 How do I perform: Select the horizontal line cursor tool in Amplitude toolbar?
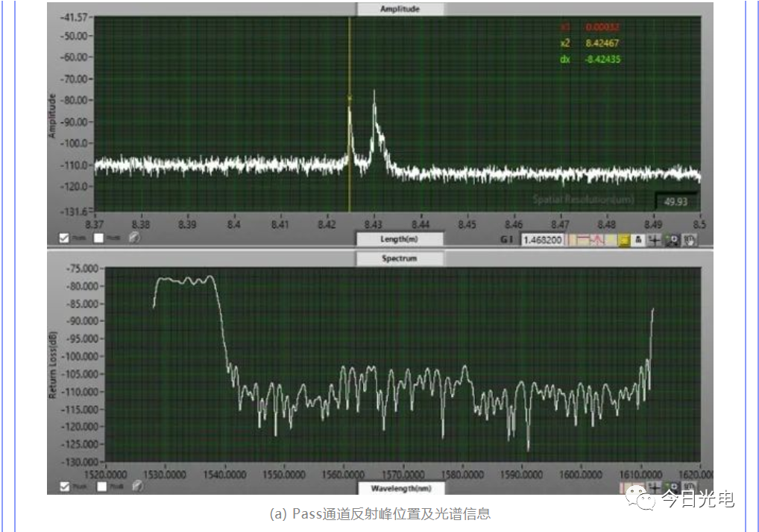click(x=582, y=240)
